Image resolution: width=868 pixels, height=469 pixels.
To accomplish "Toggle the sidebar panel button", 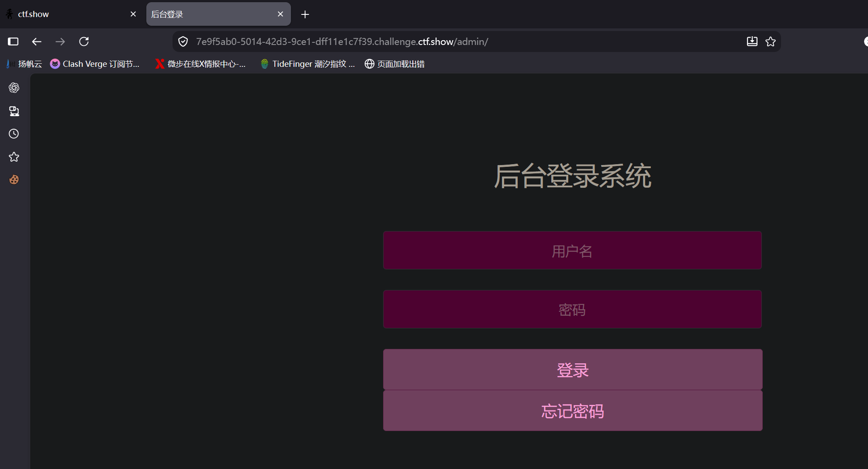I will click(x=13, y=41).
